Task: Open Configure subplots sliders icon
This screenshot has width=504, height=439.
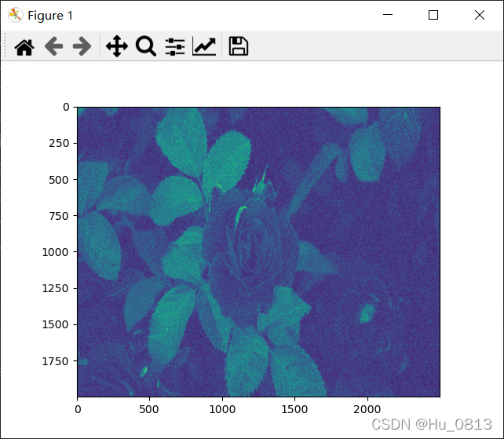Action: (x=175, y=46)
